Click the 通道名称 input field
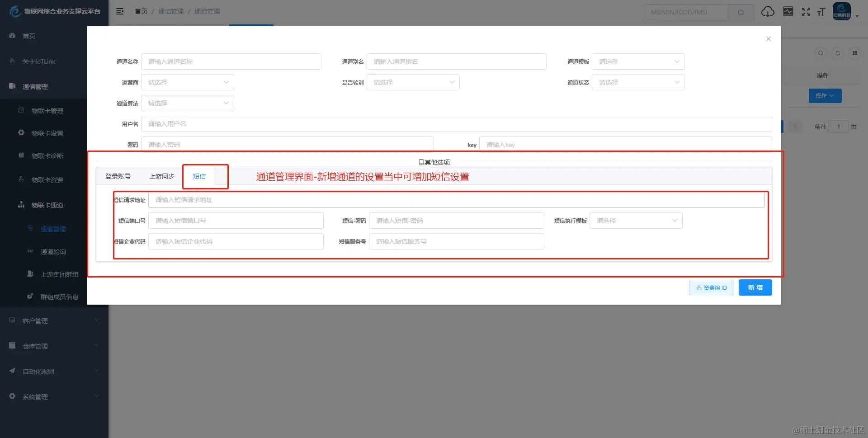 point(231,61)
